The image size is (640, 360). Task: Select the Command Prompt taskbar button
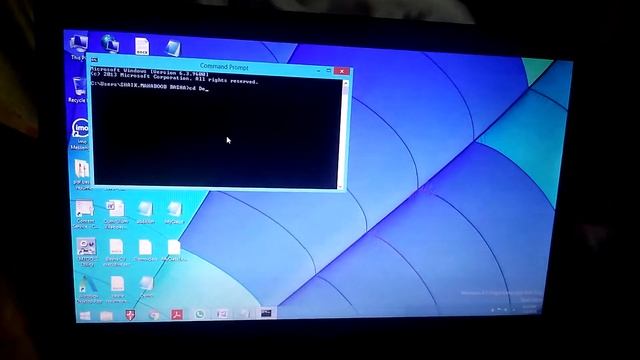[x=266, y=313]
